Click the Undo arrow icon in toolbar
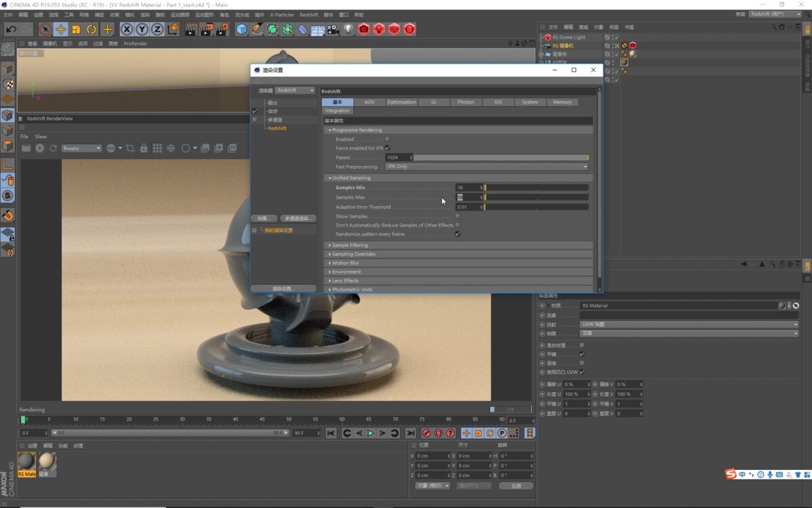The width and height of the screenshot is (812, 508). click(x=11, y=29)
